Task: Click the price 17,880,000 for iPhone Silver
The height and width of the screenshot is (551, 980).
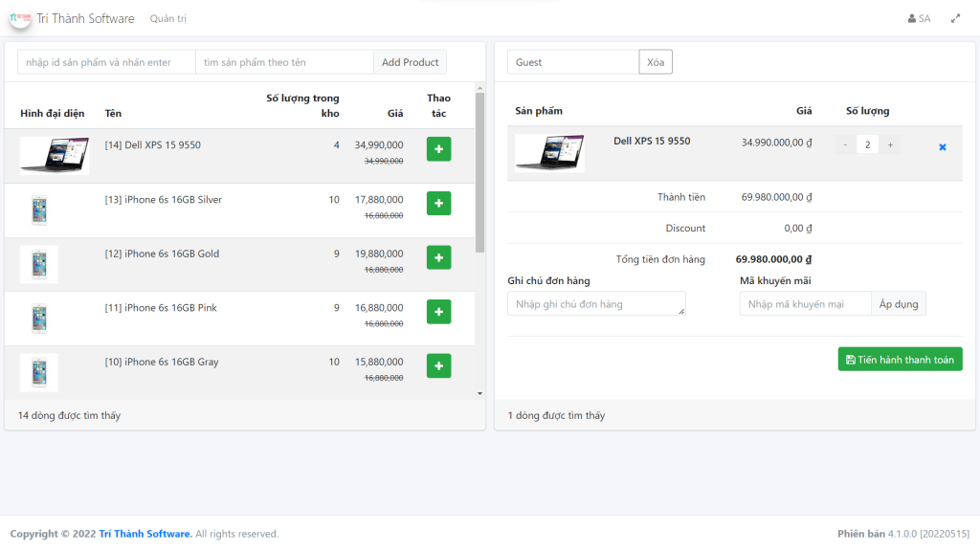Action: [x=379, y=199]
